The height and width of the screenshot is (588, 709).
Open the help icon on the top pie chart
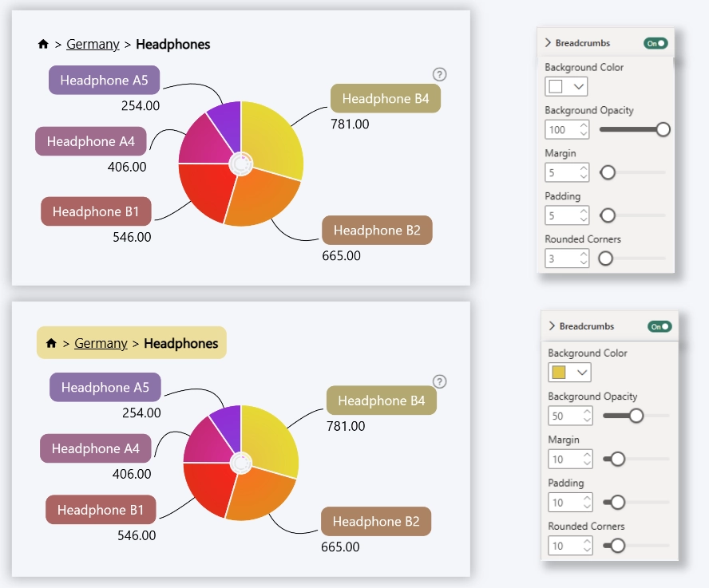[439, 74]
